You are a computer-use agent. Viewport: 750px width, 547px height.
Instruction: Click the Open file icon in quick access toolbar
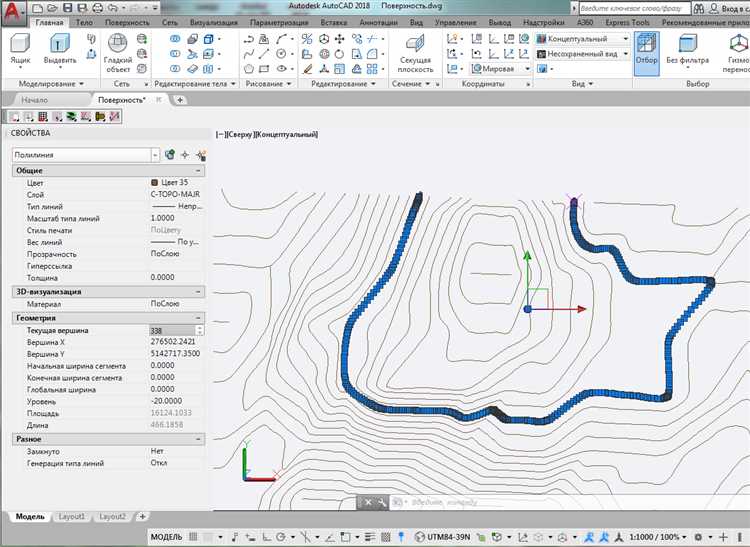(x=52, y=8)
